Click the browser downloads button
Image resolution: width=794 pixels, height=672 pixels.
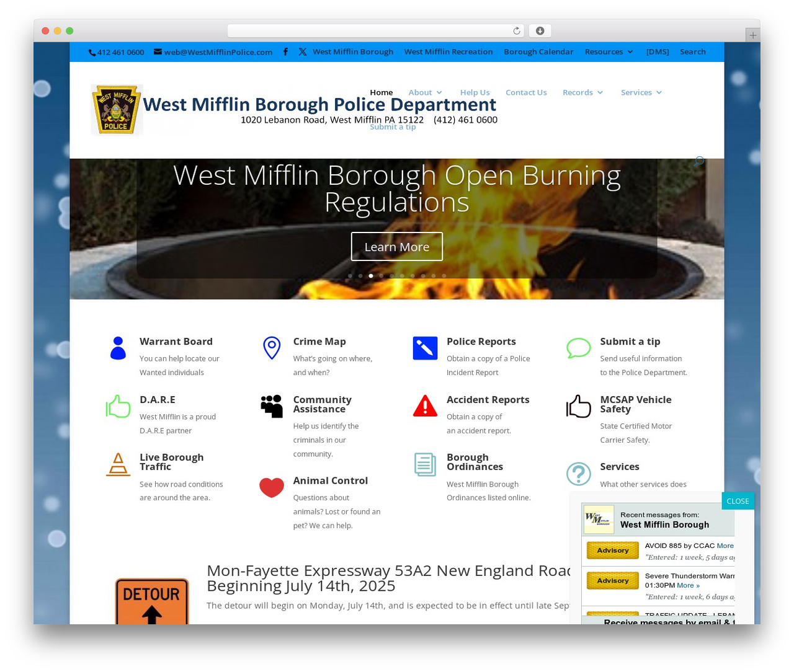tap(540, 31)
